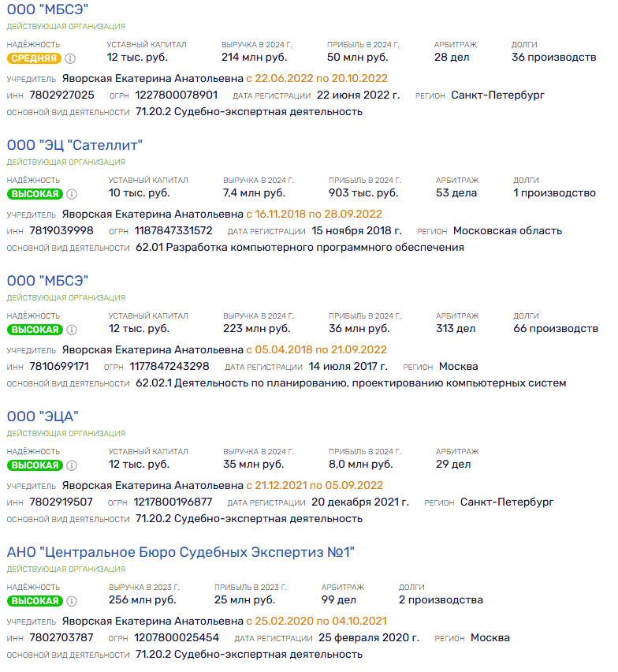
Task: Open the first ООО "МБСЭ" company link
Action: [47, 9]
